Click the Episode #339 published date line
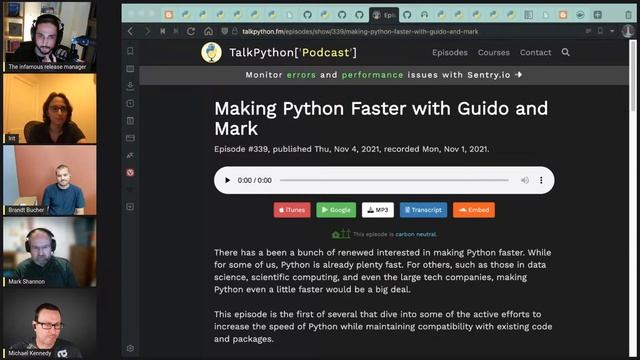Screen dimensions: 640x360 351,149
